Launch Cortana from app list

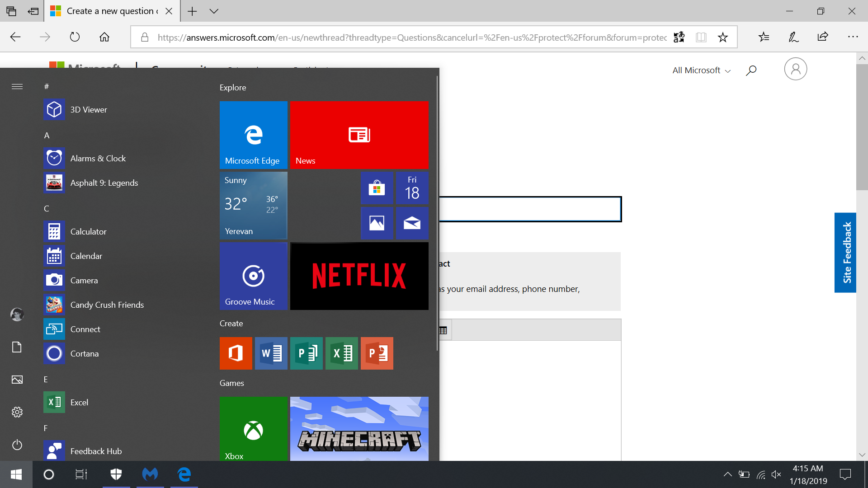pyautogui.click(x=122, y=354)
